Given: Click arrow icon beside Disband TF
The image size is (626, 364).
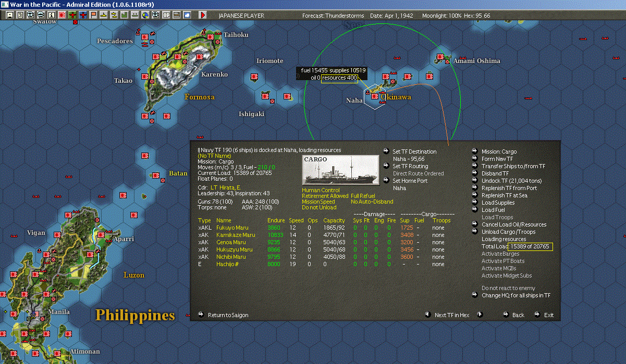Looking at the screenshot, I should 475,173.
